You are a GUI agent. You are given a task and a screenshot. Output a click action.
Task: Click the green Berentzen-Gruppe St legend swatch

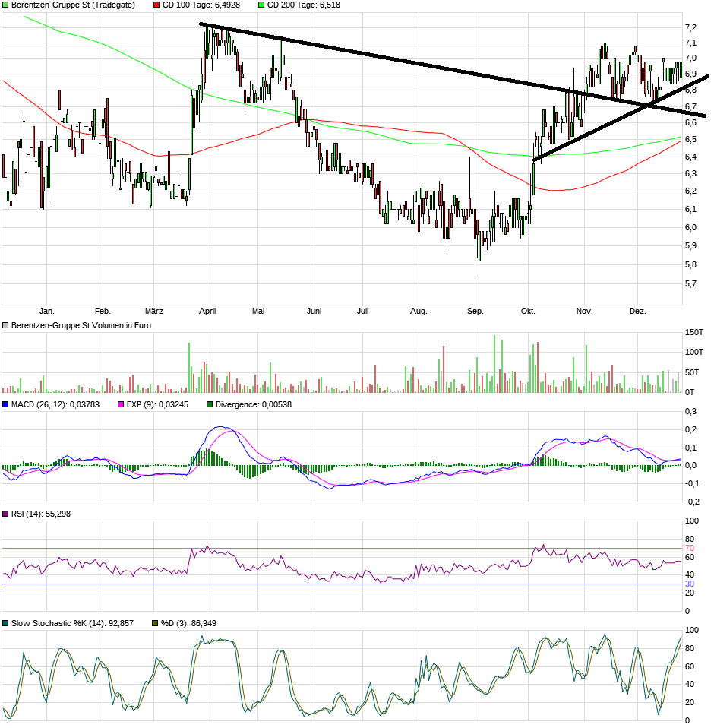(5, 5)
